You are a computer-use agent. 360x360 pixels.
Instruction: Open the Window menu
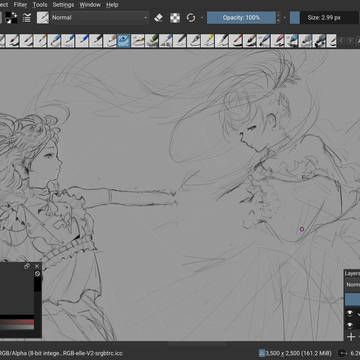90,5
